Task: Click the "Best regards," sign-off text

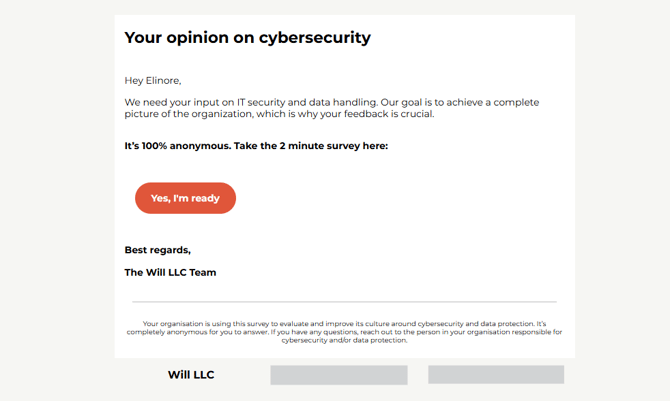Action: click(x=157, y=249)
